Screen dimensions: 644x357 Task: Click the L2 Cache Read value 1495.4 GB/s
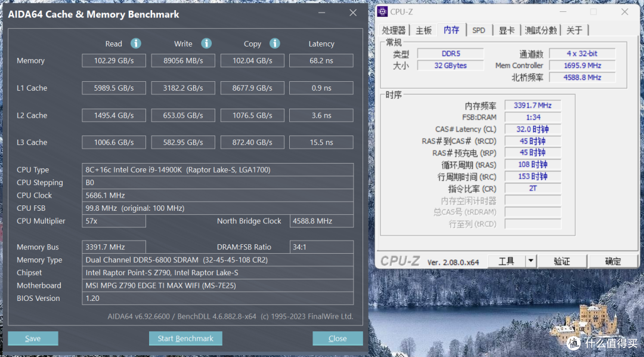[114, 115]
